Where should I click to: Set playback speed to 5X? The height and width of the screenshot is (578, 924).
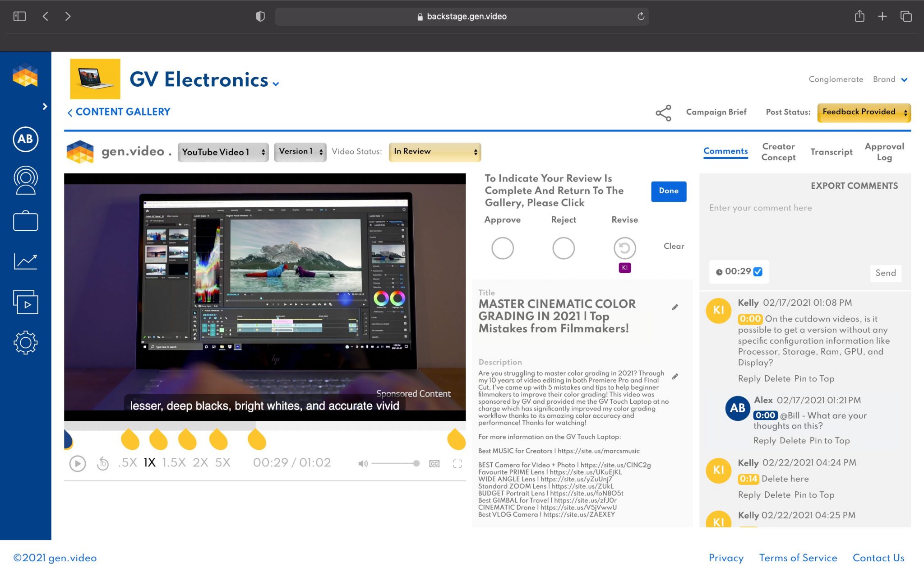tap(222, 462)
